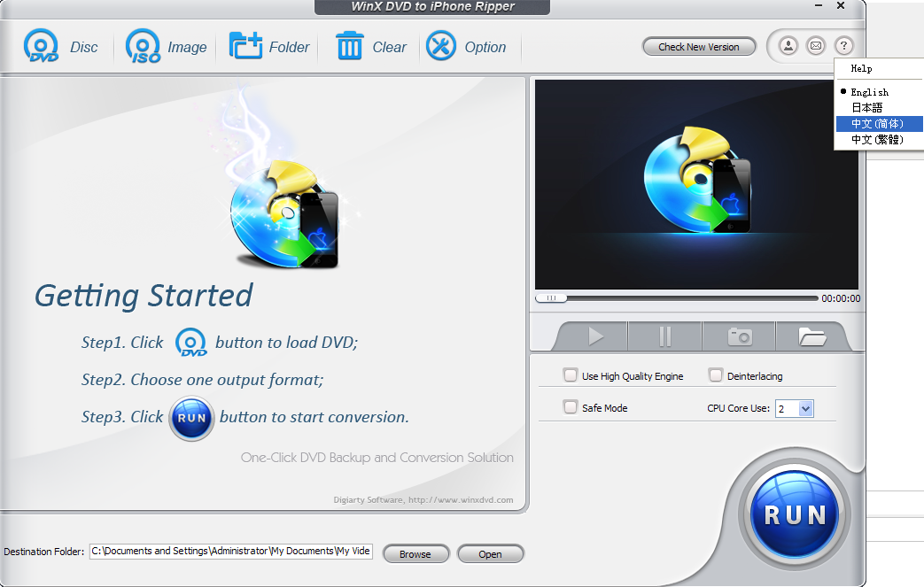Click the email envelope icon
Image resolution: width=924 pixels, height=587 pixels.
click(816, 45)
